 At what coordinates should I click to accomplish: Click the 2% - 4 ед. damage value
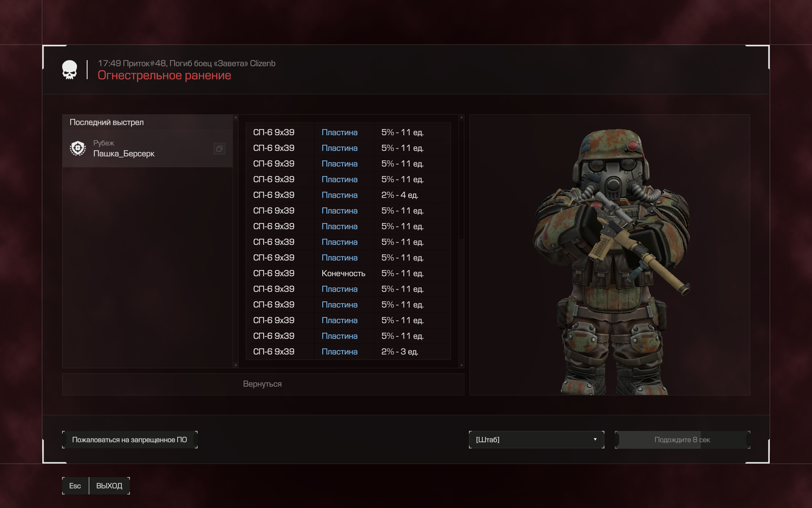click(x=400, y=195)
